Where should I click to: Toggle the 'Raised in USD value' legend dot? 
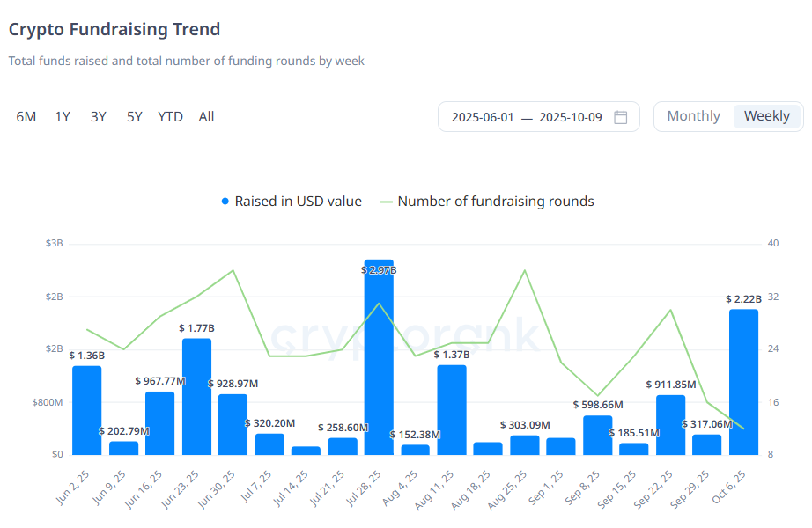click(225, 202)
